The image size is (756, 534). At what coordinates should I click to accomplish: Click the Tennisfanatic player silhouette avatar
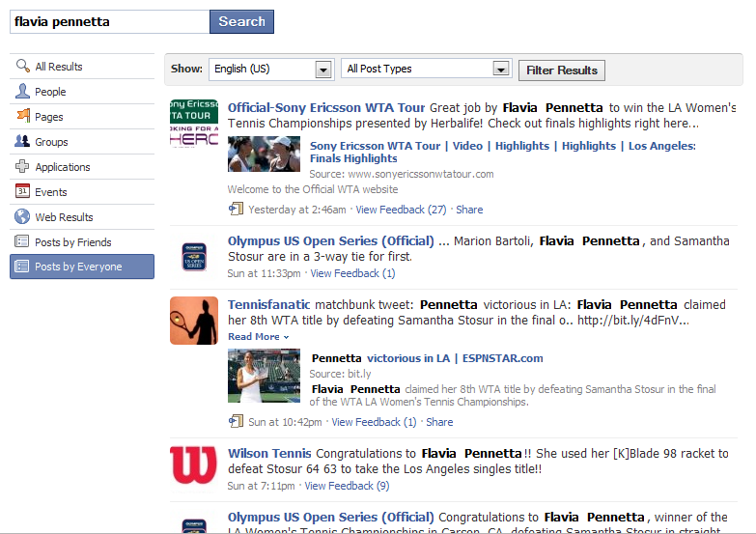194,321
